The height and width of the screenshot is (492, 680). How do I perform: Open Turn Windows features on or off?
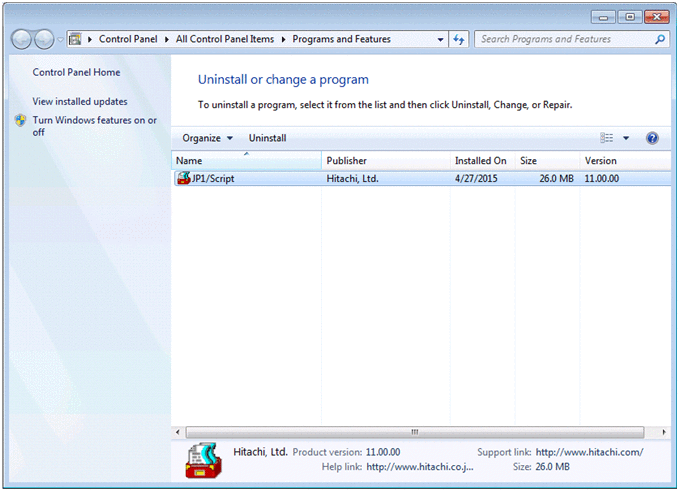[x=95, y=126]
